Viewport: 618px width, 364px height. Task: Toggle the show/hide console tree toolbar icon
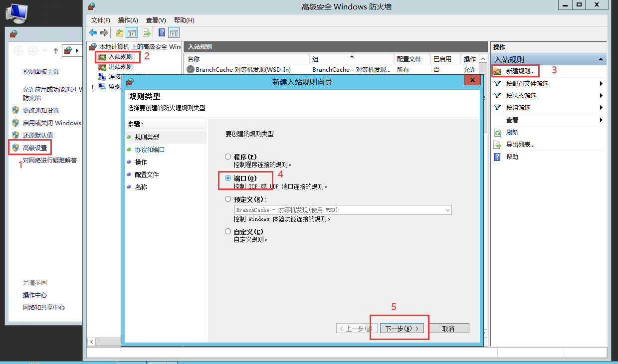(132, 33)
